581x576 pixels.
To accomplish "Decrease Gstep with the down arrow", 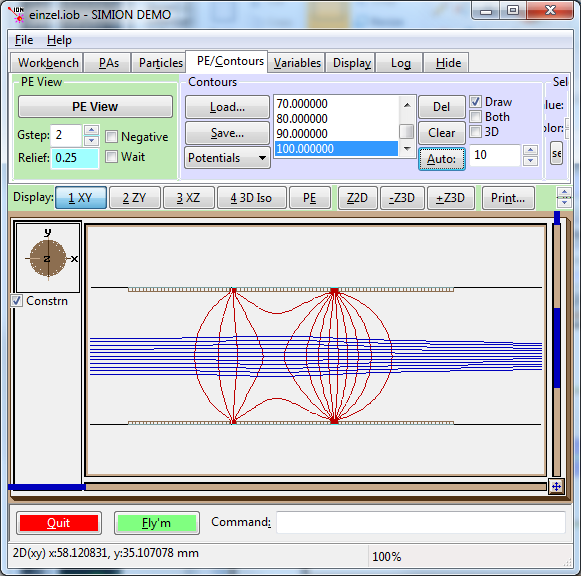I will point(91,141).
